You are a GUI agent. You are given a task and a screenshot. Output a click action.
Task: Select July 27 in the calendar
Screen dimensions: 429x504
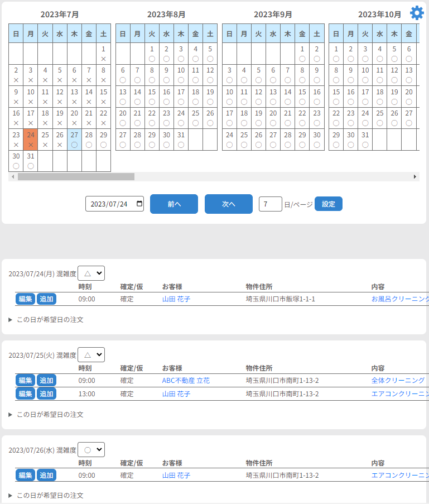pos(74,140)
